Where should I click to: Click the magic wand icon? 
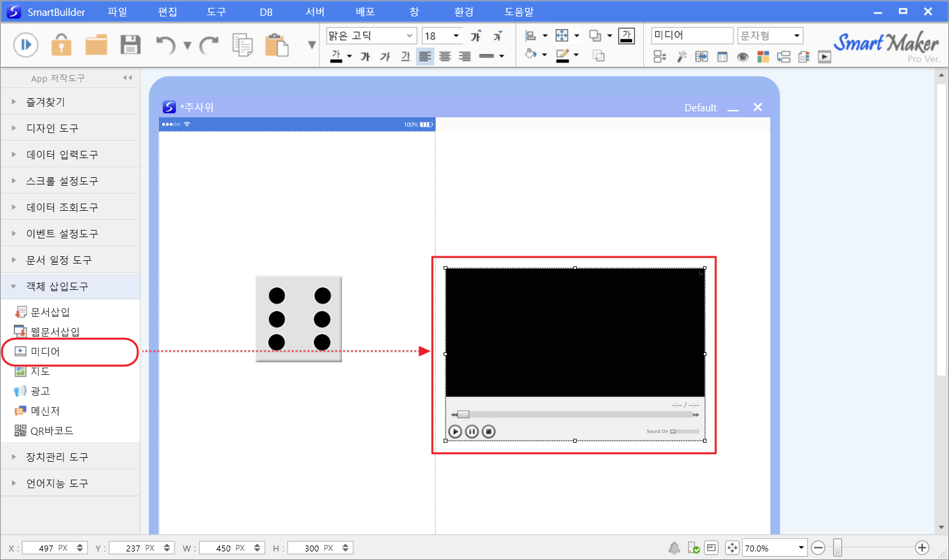click(681, 57)
